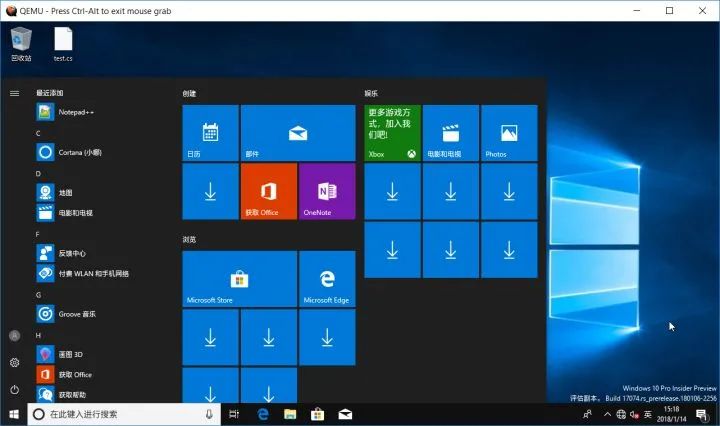Image resolution: width=720 pixels, height=426 pixels.
Task: Expand hidden tray icons chevron
Action: point(607,415)
